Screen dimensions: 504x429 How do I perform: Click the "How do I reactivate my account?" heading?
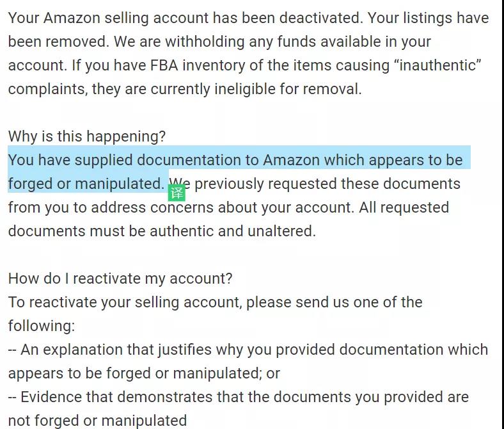pyautogui.click(x=120, y=279)
